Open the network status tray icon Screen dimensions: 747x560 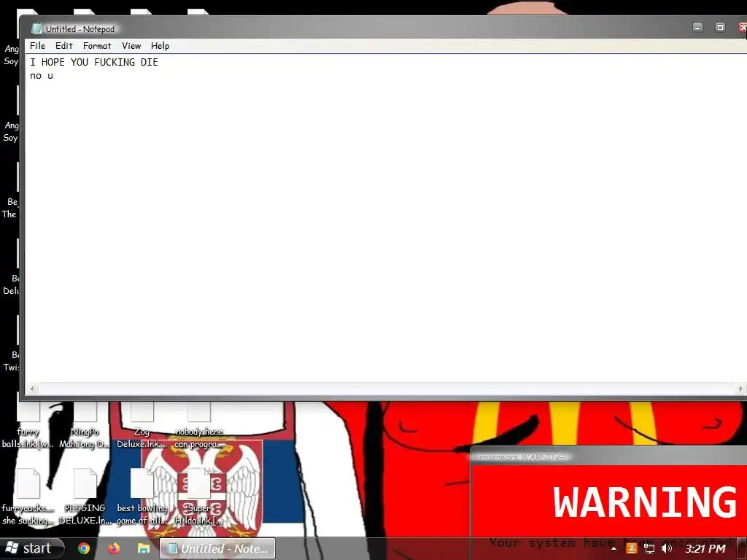649,548
